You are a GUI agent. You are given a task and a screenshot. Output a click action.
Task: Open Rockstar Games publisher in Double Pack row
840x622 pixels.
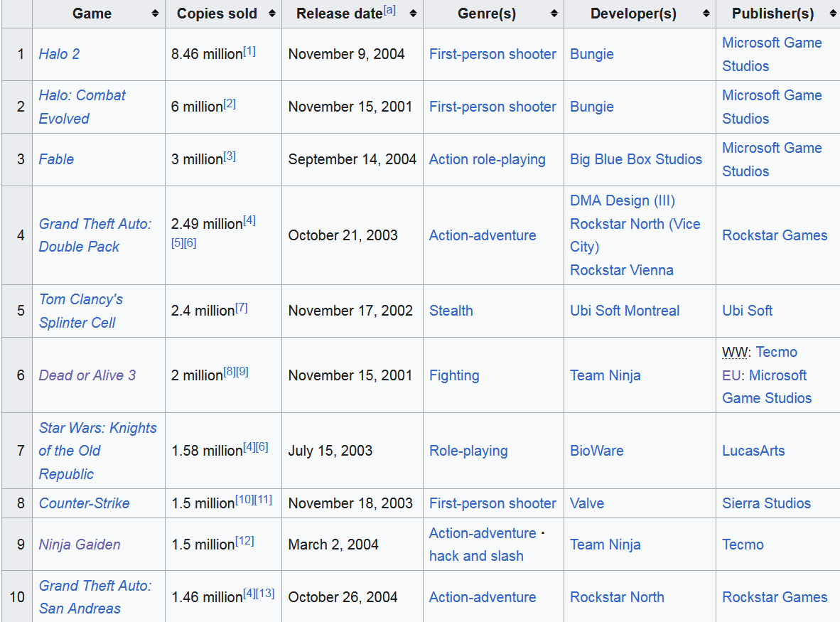click(775, 235)
